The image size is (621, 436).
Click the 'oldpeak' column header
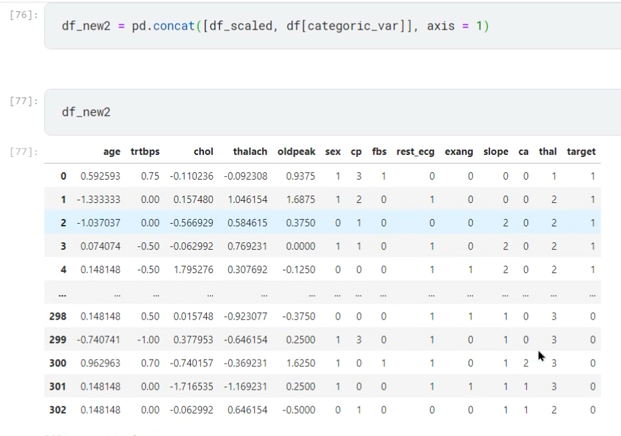pos(296,152)
